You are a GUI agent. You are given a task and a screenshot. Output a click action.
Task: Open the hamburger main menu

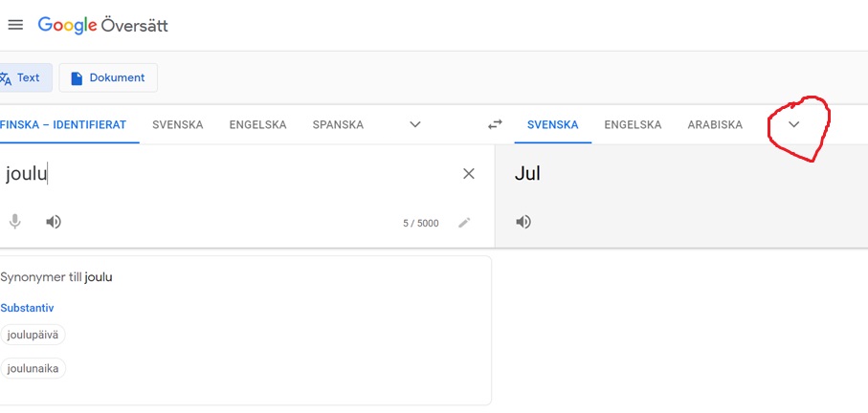pyautogui.click(x=15, y=26)
